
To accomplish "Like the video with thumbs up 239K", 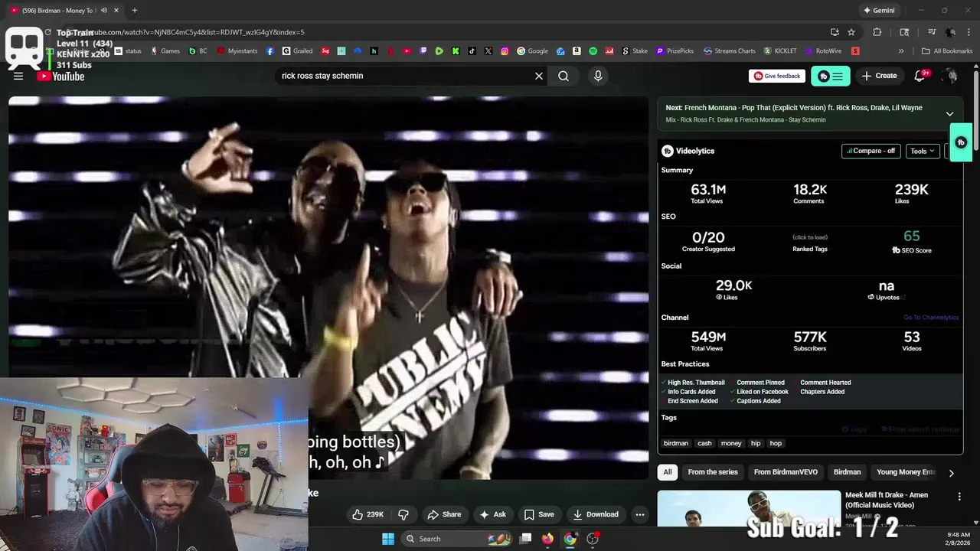I will tap(367, 514).
